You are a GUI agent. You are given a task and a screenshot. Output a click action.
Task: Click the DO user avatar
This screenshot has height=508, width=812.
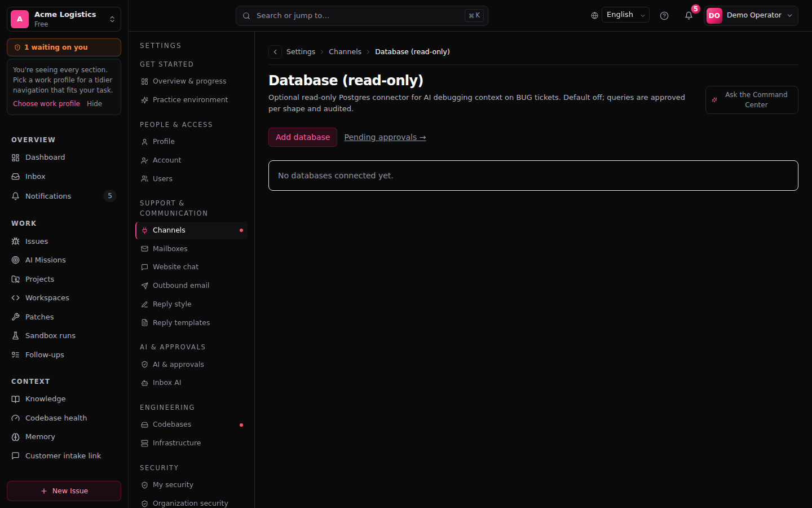(714, 16)
